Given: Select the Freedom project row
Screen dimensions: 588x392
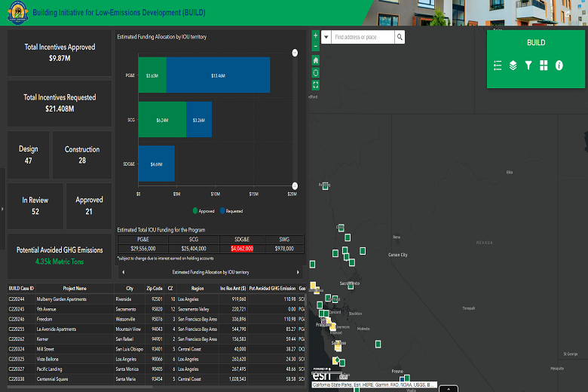Looking at the screenshot, I should [156, 319].
